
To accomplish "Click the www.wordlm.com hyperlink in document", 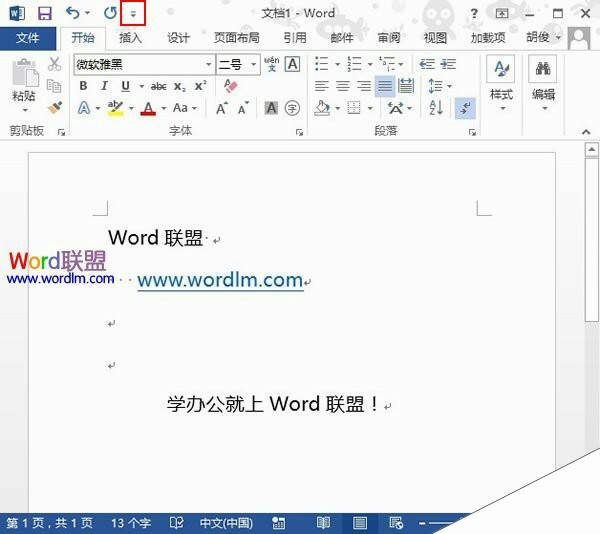I will pos(220,281).
